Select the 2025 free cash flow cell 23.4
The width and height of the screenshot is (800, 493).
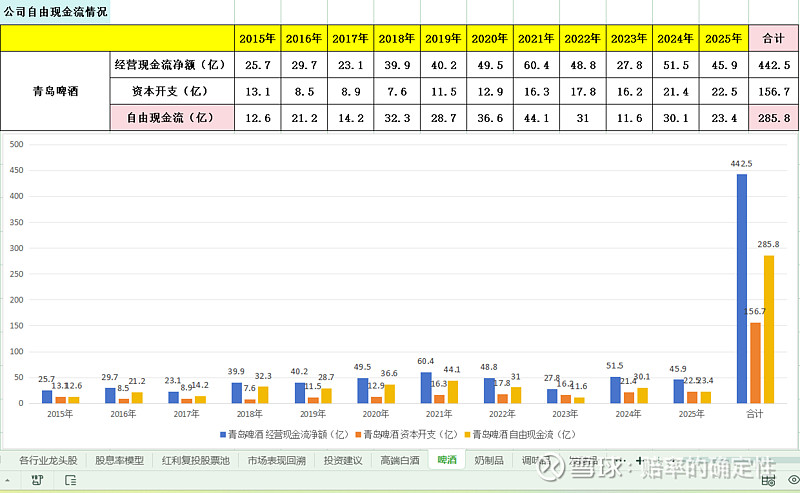coord(723,118)
